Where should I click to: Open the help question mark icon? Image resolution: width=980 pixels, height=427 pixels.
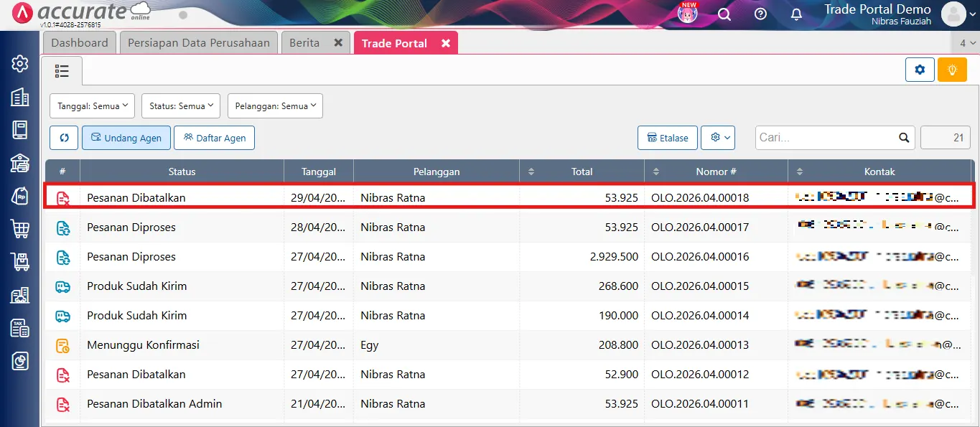[x=760, y=14]
